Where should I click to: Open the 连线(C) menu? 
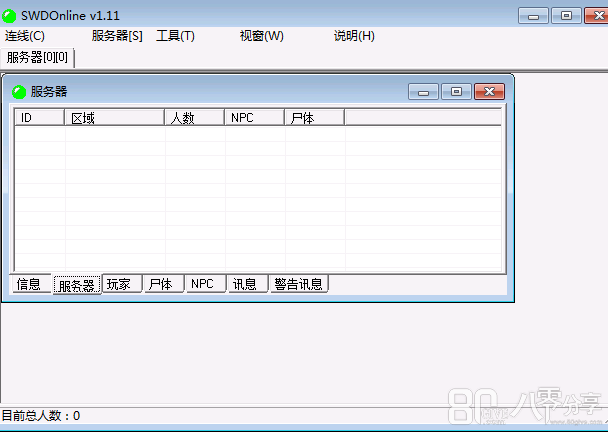point(25,36)
